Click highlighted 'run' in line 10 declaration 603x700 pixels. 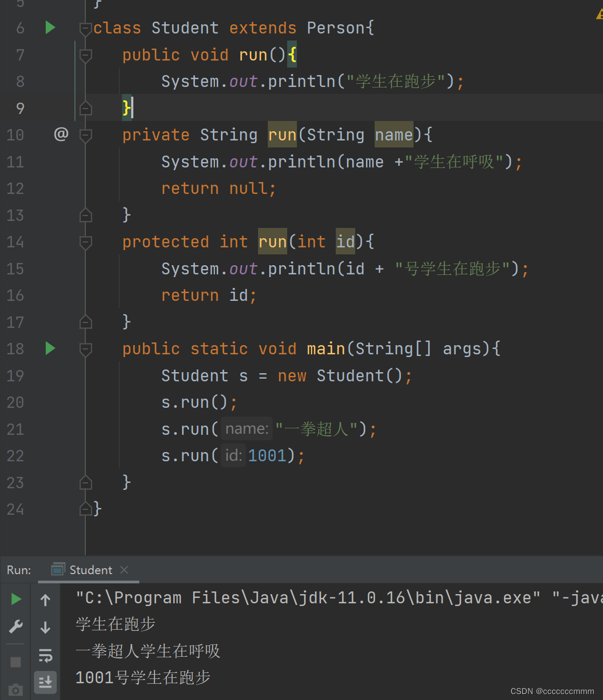pyautogui.click(x=282, y=134)
